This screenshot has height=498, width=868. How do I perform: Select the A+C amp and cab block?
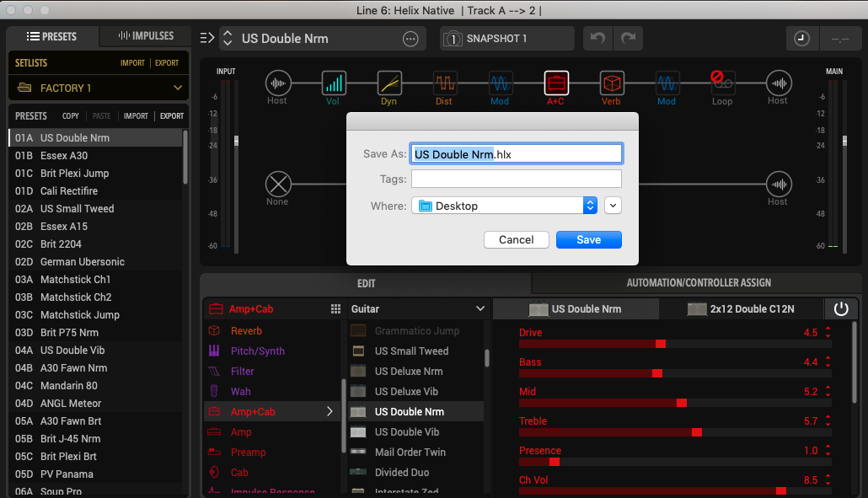[556, 83]
